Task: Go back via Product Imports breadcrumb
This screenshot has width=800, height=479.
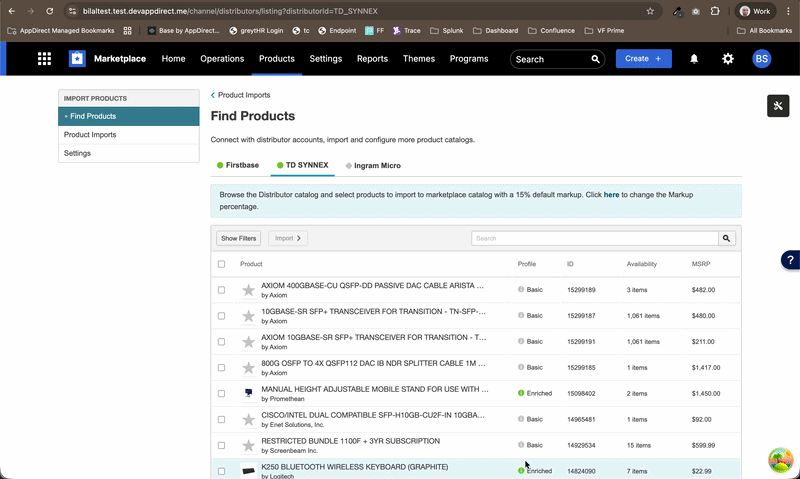Action: [243, 95]
